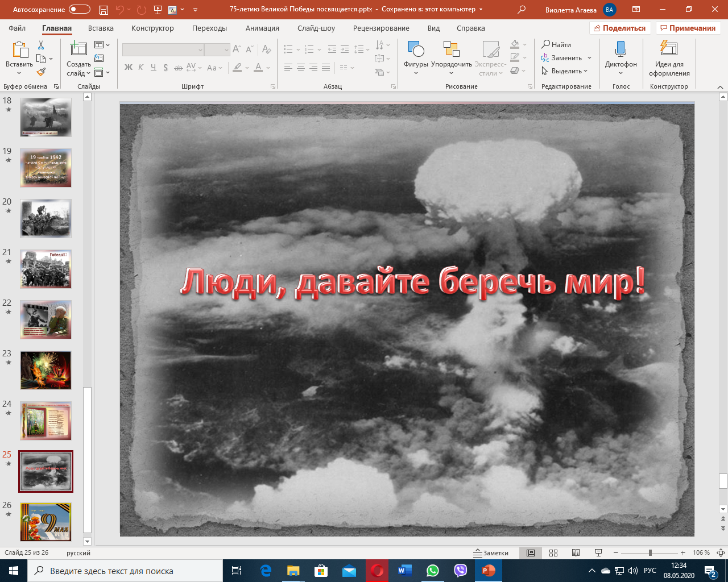Click the Примечания comments button
This screenshot has height=582, width=728.
pyautogui.click(x=688, y=28)
